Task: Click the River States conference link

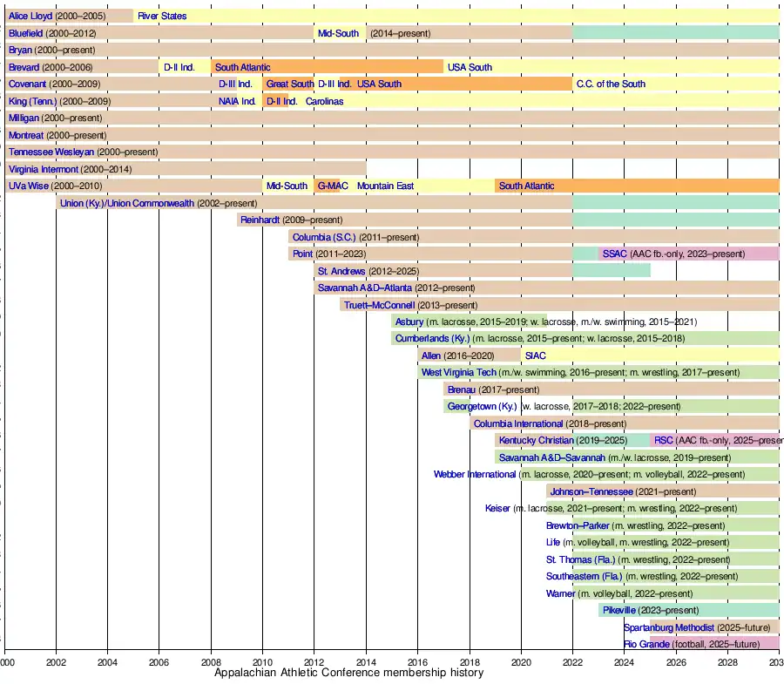Action: tap(162, 16)
